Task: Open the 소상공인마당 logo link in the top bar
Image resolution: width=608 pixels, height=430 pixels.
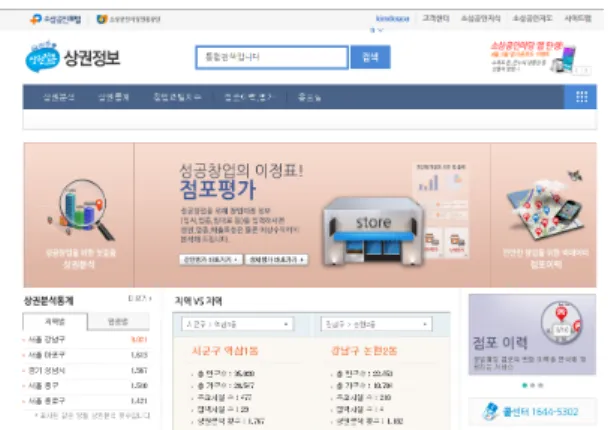Action: coord(56,19)
